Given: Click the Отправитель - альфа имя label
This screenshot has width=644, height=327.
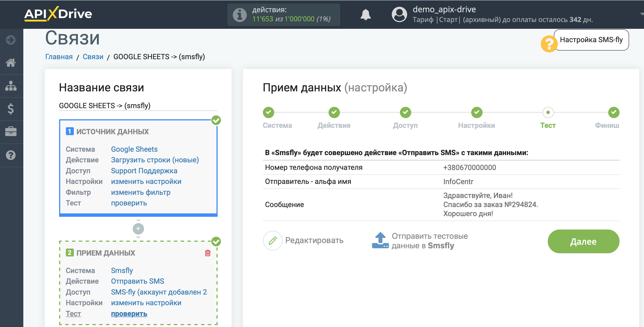Looking at the screenshot, I should (x=308, y=181).
